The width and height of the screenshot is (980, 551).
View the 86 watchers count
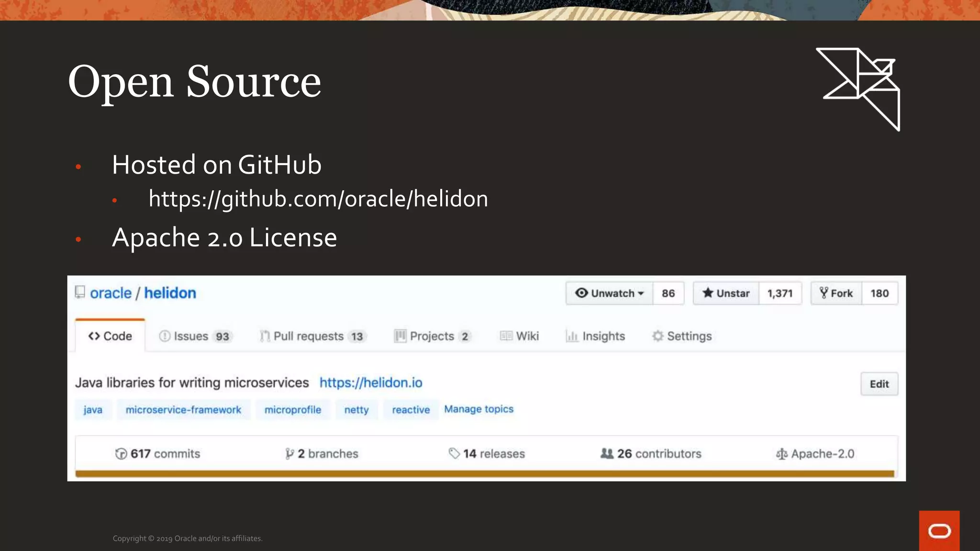(x=668, y=293)
